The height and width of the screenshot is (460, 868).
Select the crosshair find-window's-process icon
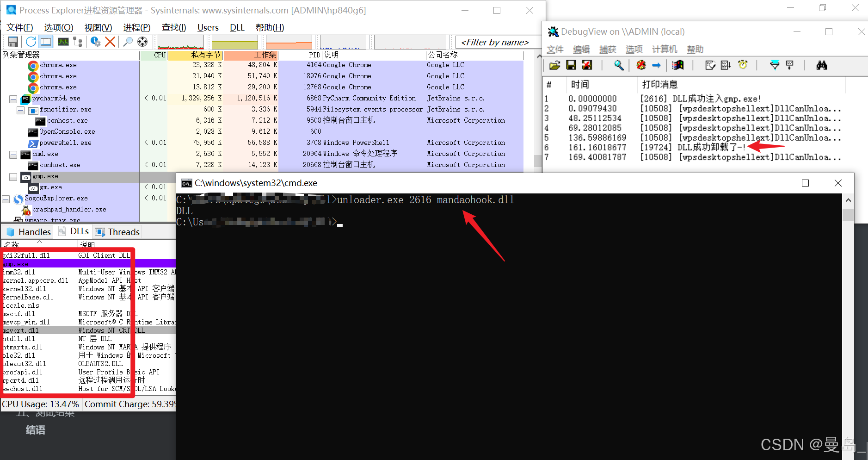tap(142, 42)
